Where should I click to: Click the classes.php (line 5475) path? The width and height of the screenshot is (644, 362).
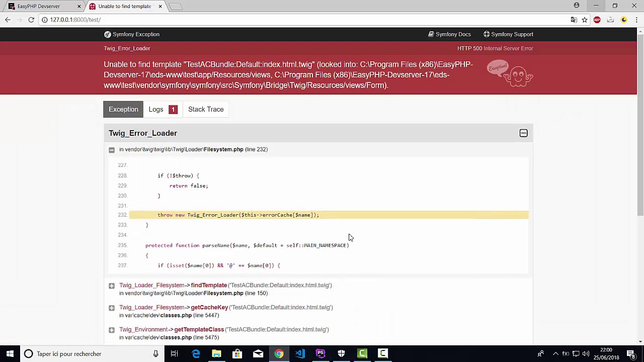(x=169, y=337)
